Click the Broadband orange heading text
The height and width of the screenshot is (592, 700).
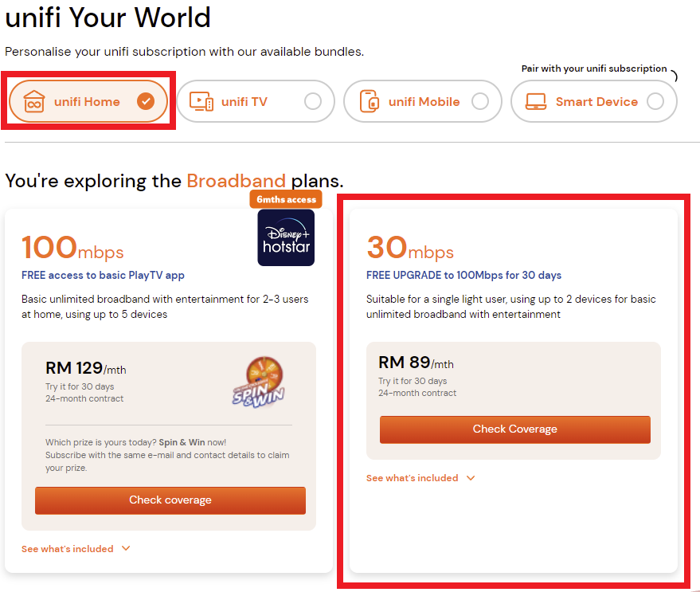[236, 181]
